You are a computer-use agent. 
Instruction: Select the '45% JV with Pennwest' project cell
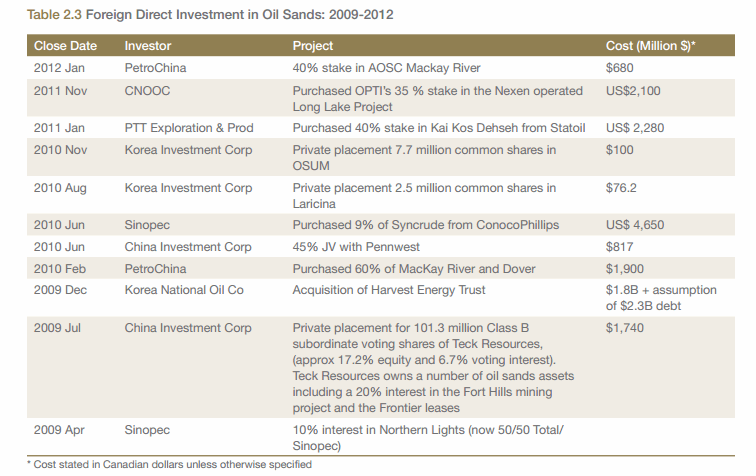pyautogui.click(x=357, y=247)
